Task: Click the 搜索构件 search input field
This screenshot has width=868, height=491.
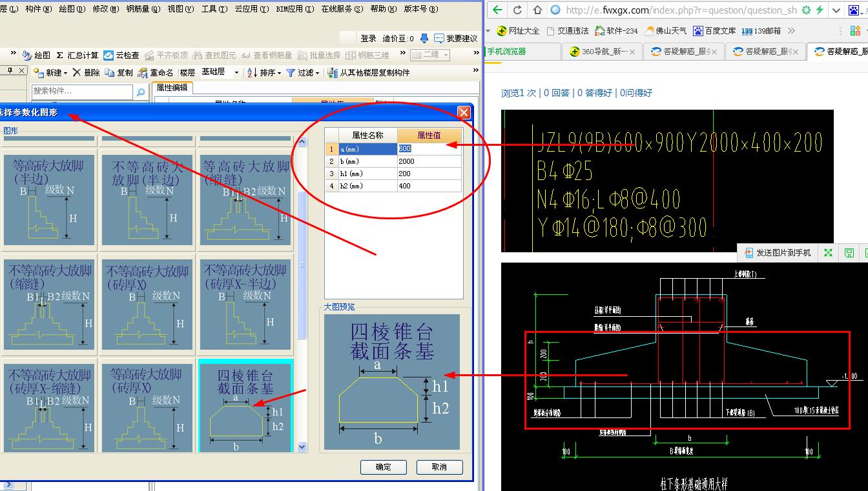Action: tap(83, 92)
